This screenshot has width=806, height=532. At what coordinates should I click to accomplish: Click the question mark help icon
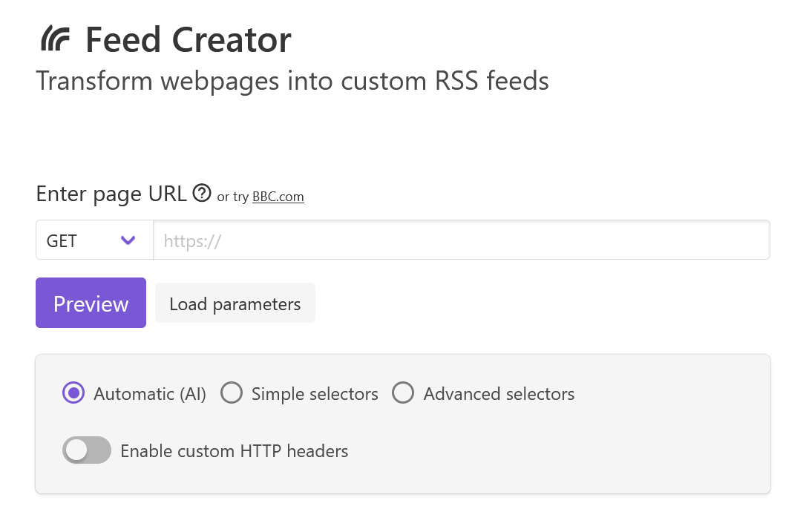[x=201, y=194]
